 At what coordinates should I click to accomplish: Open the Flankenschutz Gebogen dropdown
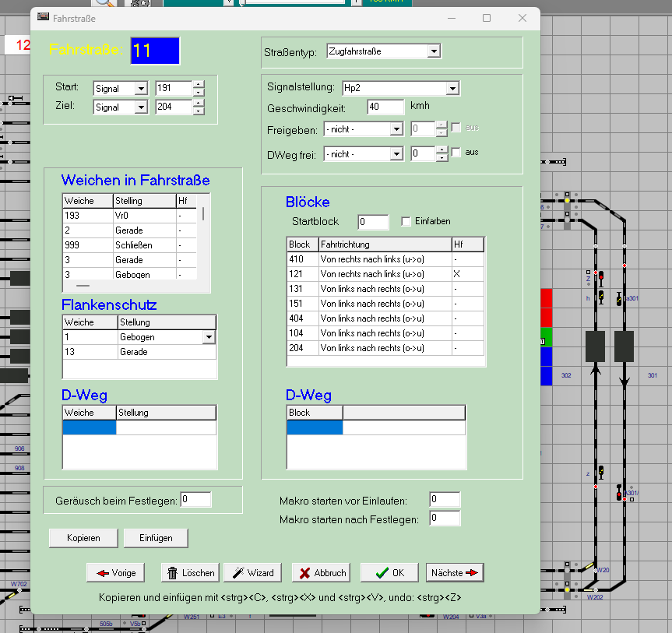pos(208,337)
